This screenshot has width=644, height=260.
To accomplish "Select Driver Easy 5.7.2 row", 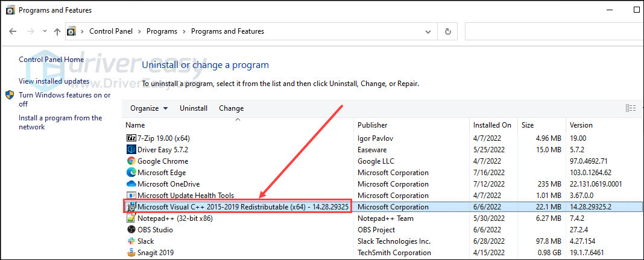I will [163, 150].
